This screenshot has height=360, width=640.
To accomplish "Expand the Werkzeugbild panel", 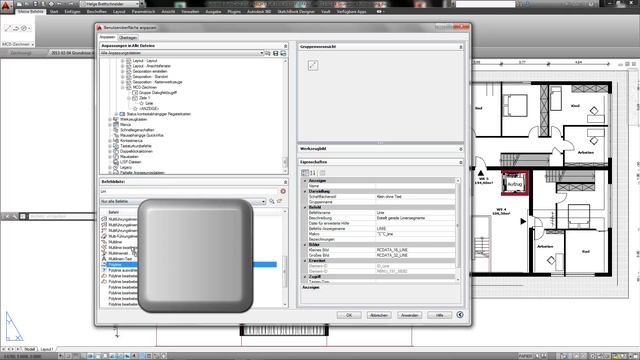I will (x=461, y=149).
